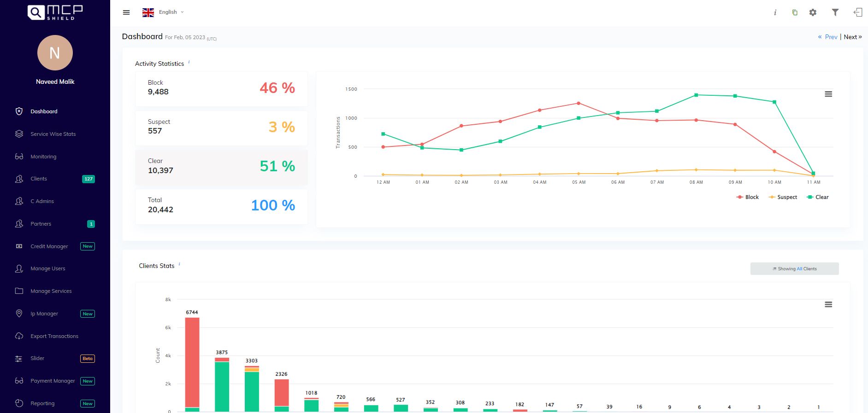868x413 pixels.
Task: Click the Manage Services folder icon
Action: pos(19,291)
